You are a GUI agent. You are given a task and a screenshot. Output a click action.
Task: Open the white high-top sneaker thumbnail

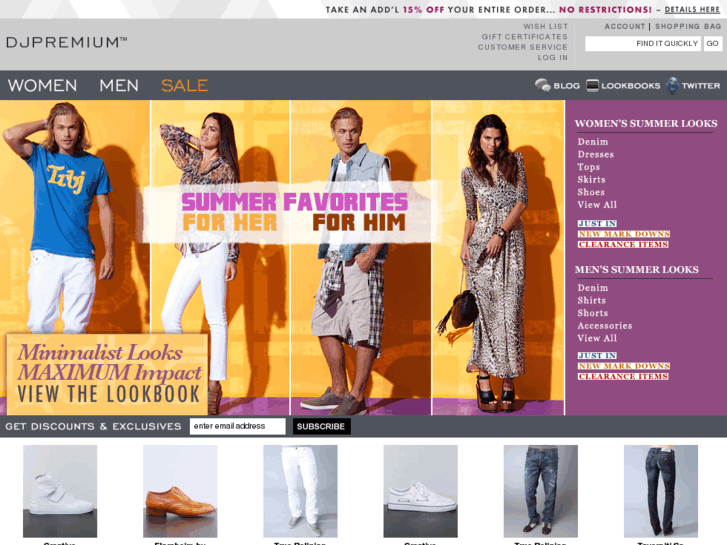(60, 491)
